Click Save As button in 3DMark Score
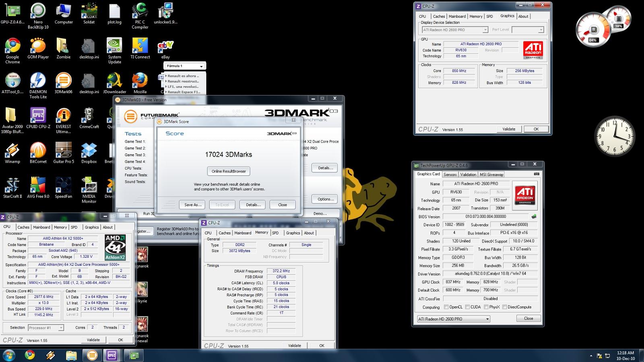 click(x=192, y=205)
